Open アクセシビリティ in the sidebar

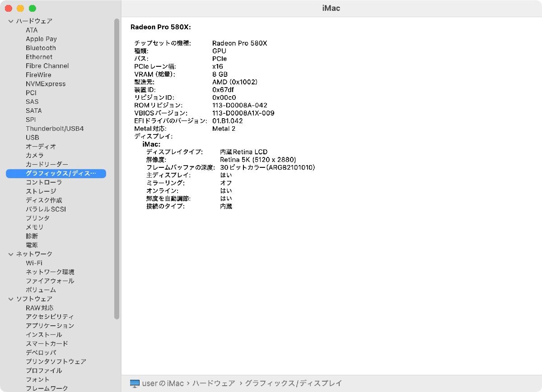tap(50, 317)
